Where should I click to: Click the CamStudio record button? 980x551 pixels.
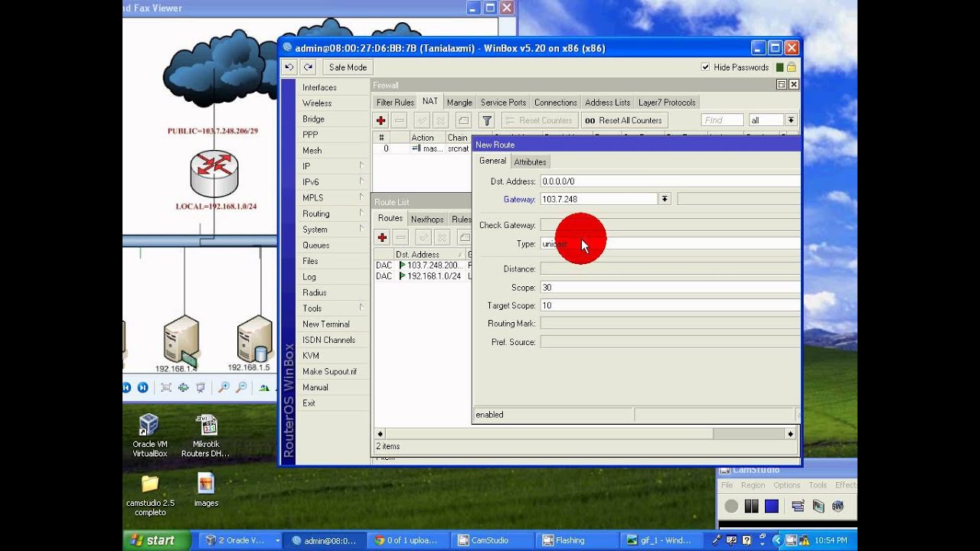pyautogui.click(x=731, y=506)
